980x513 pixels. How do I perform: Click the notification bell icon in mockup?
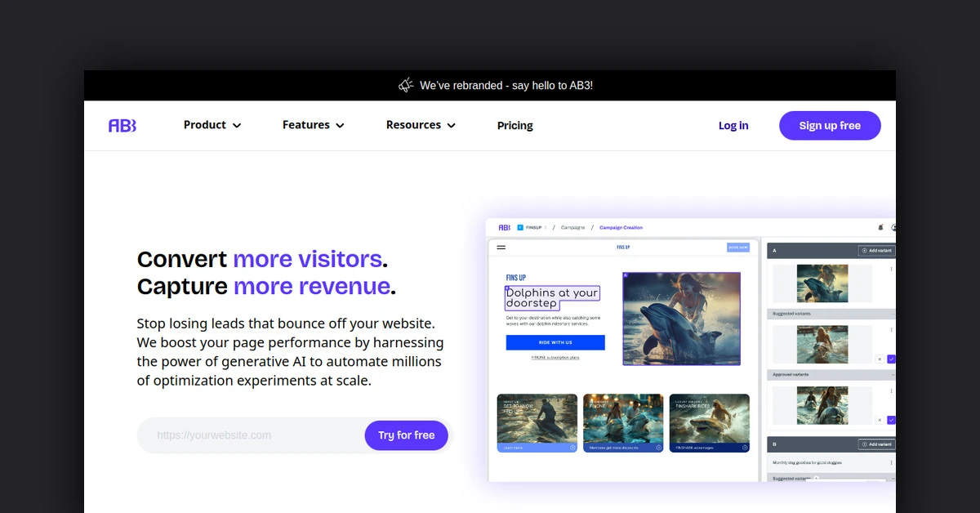[880, 228]
